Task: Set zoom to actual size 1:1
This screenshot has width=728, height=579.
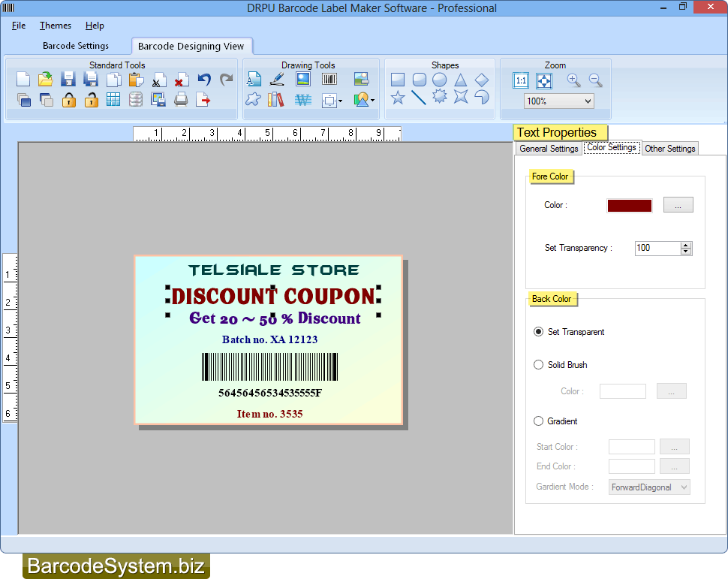Action: (x=521, y=80)
